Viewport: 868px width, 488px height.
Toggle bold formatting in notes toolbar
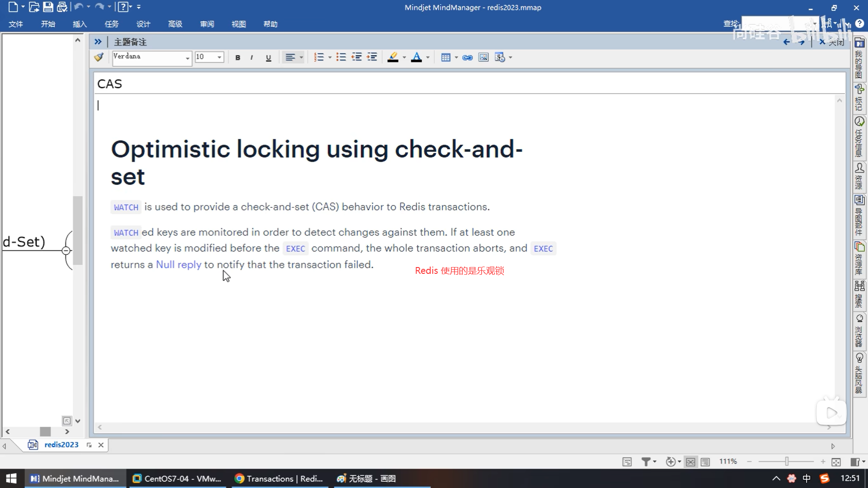tap(237, 57)
